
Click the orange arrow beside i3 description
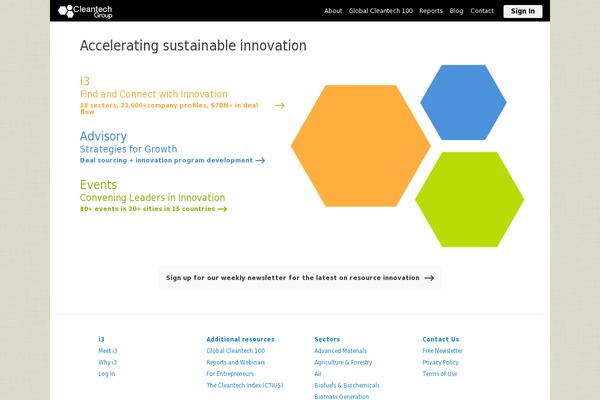[279, 105]
